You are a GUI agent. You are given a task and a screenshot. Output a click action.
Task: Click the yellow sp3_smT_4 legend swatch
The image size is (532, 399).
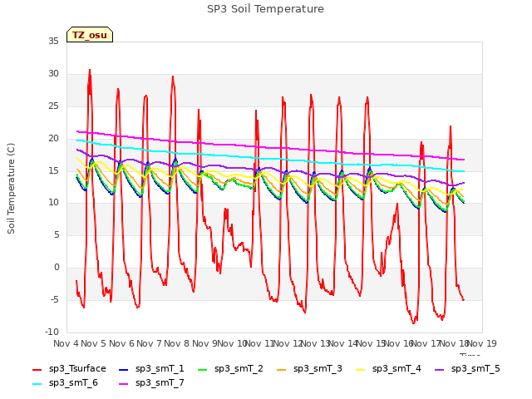tap(360, 369)
